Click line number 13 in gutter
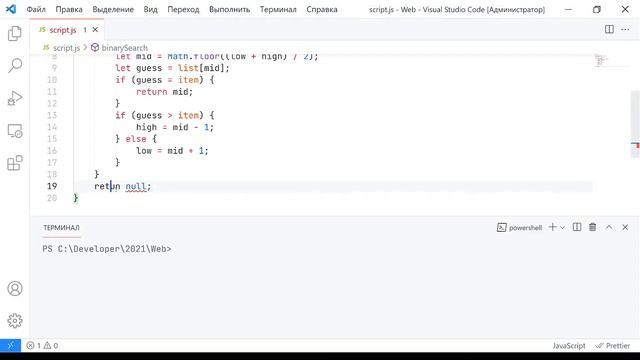 point(52,115)
